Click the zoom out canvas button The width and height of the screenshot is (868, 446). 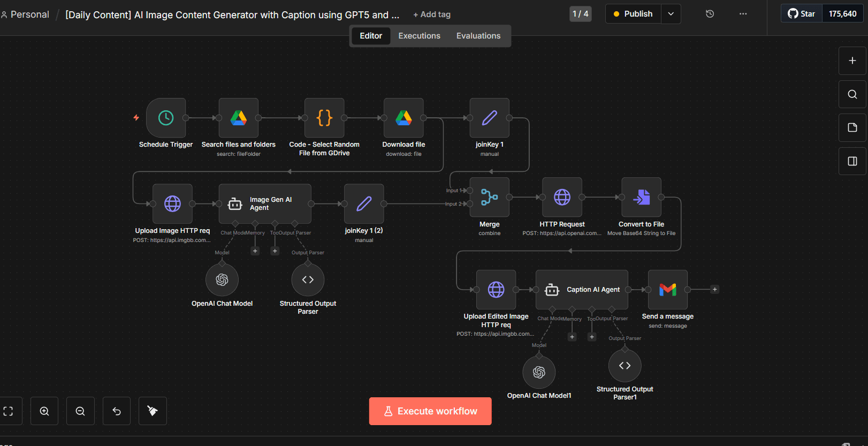pyautogui.click(x=80, y=411)
